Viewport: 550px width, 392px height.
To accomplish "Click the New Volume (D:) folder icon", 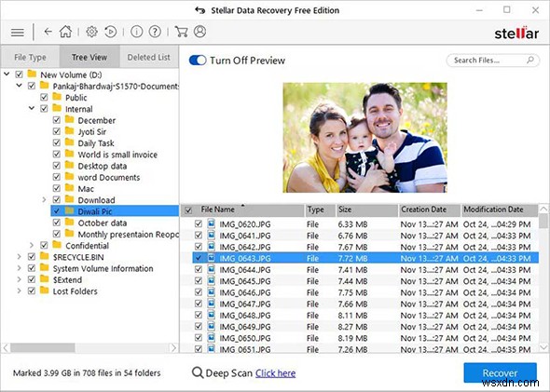I will pos(32,74).
